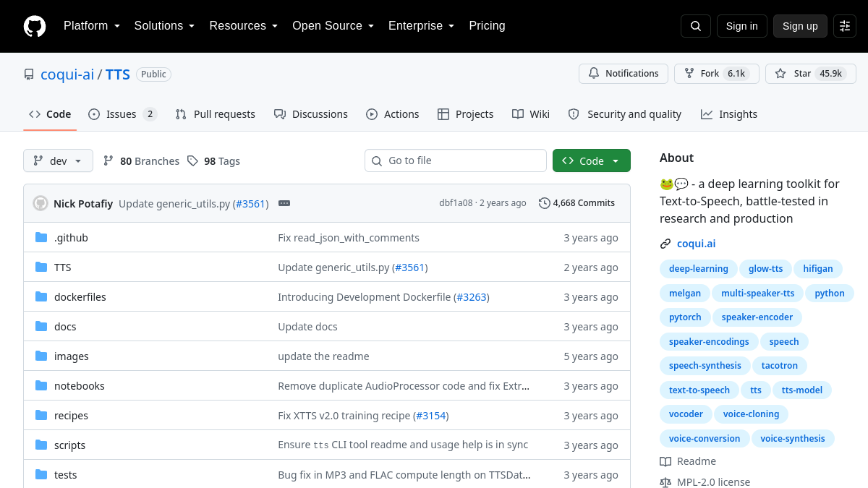Click the Sign up button
868x488 pixels.
800,26
